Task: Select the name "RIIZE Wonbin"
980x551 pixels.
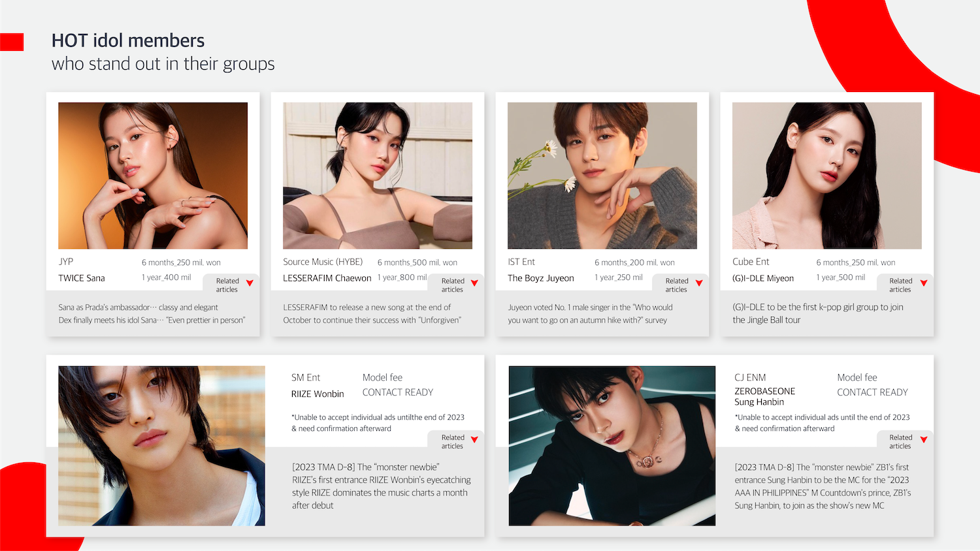Action: [x=318, y=394]
